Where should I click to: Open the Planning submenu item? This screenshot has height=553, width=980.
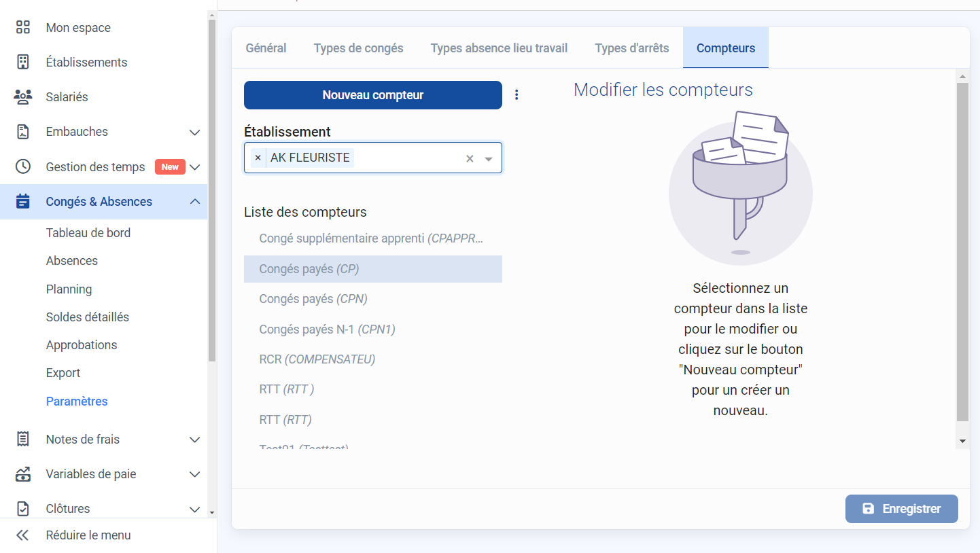[69, 289]
